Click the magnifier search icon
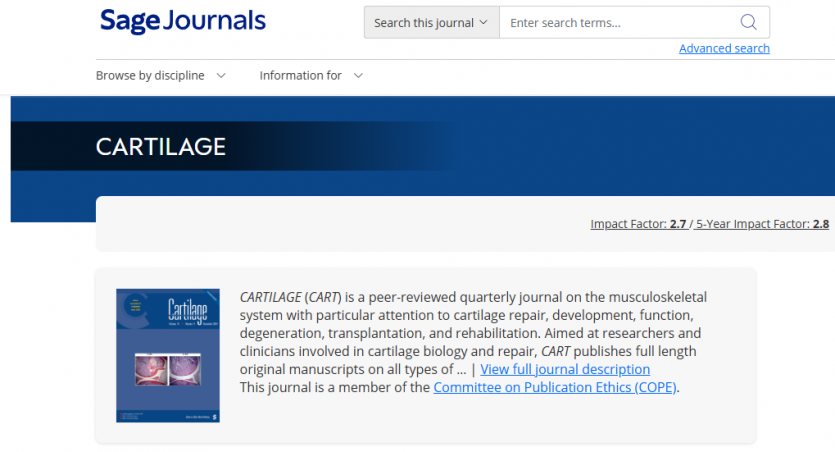This screenshot has width=835, height=452. (748, 22)
